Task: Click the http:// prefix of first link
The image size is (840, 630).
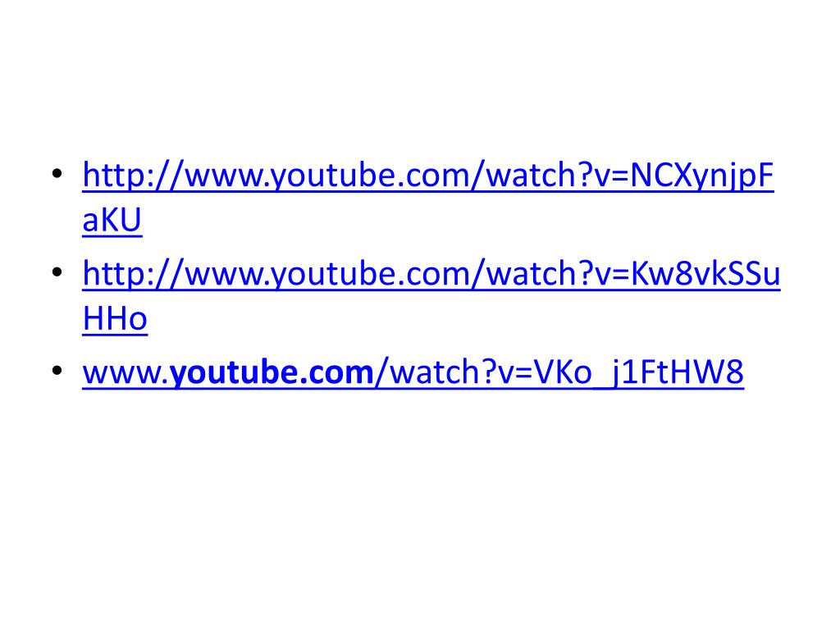Action: click(133, 176)
